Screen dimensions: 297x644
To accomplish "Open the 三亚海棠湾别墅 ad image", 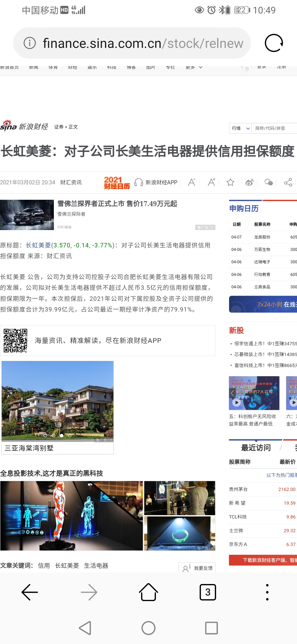I will [x=57, y=401].
